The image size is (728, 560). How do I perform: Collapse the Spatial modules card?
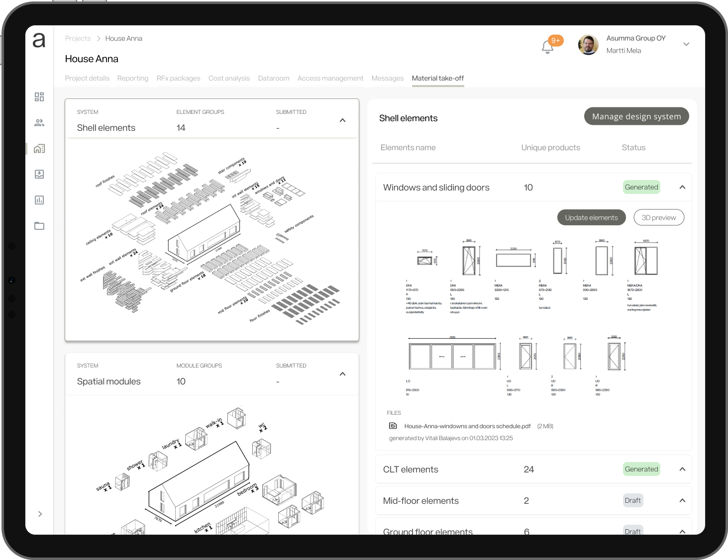[342, 373]
